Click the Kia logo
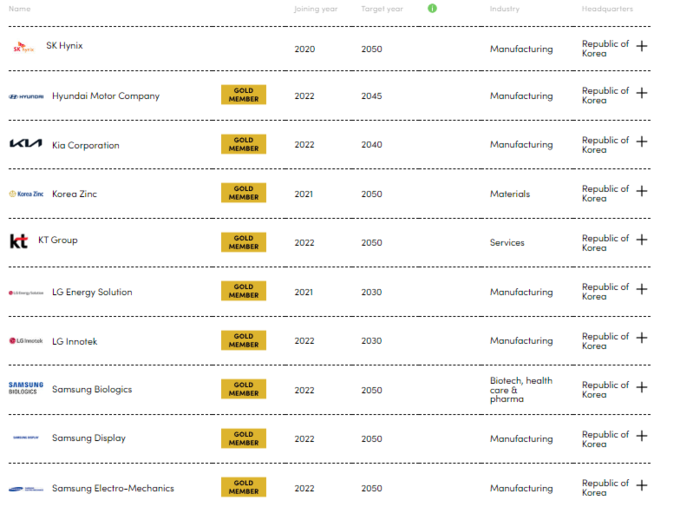Viewport: 680px width, 507px height. pyautogui.click(x=26, y=144)
